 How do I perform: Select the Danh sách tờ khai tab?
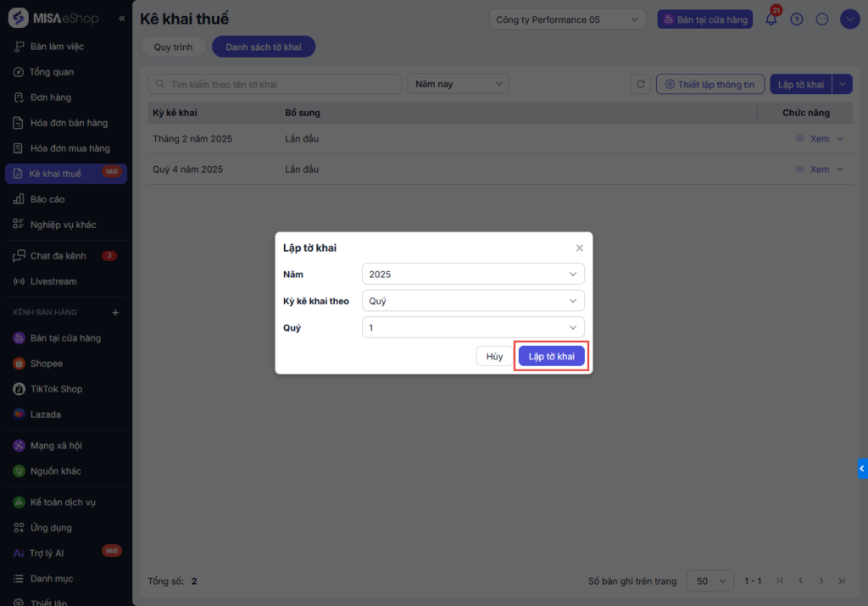pos(264,47)
